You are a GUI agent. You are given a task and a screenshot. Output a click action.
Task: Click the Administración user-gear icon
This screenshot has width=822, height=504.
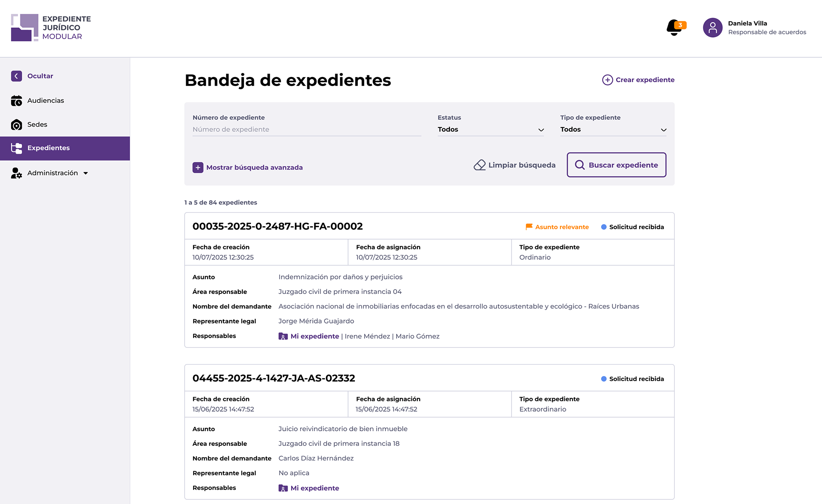pos(16,173)
